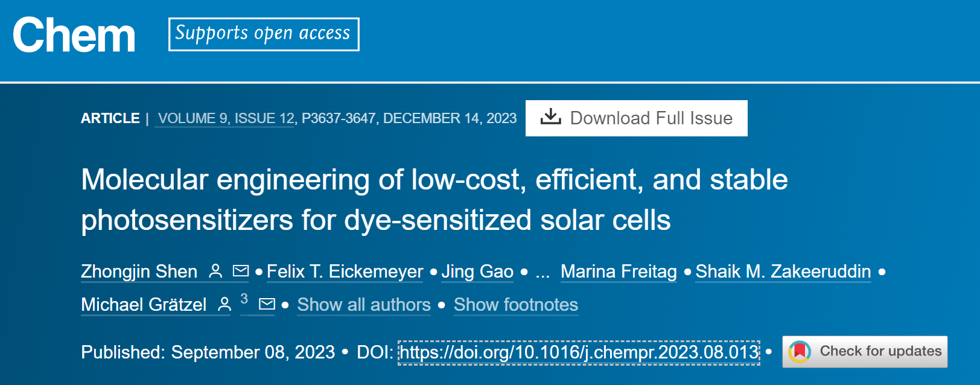Click person icon beside Michael Grätzel

224,304
